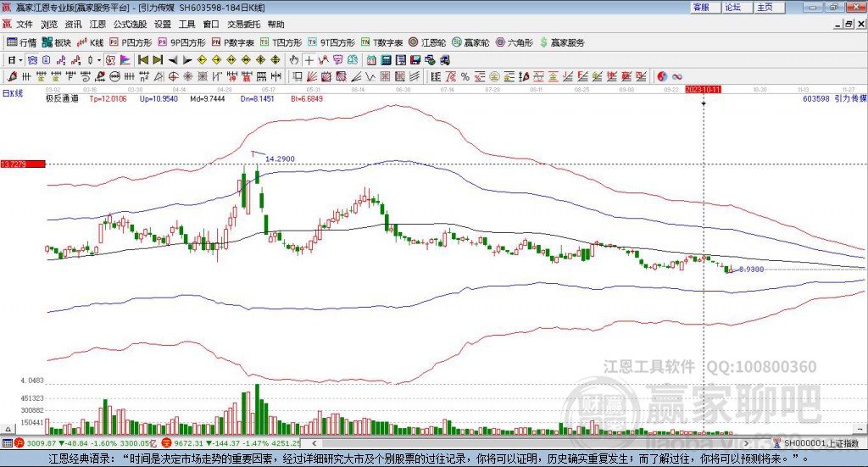Open the 工具 menu
Screen dimensions: 868x467
click(x=186, y=25)
